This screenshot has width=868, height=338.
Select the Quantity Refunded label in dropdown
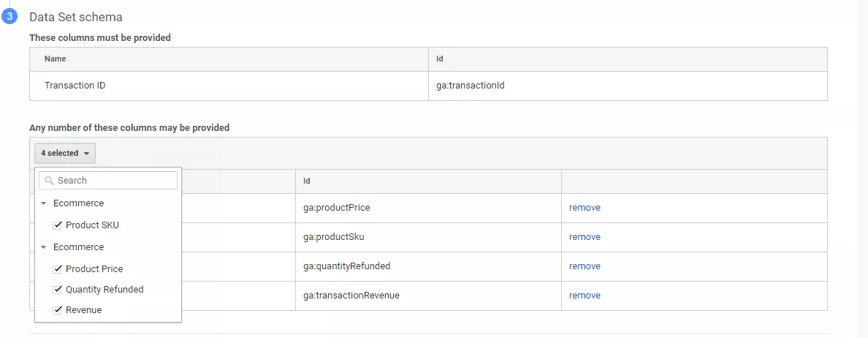pyautogui.click(x=104, y=289)
